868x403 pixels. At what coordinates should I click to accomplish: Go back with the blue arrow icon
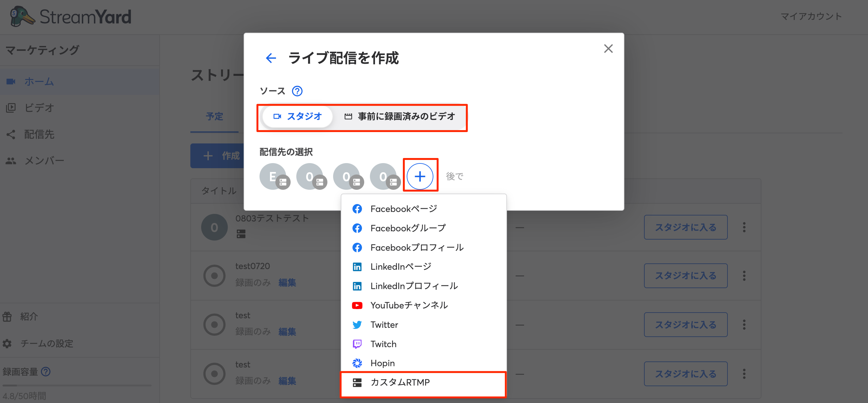271,58
